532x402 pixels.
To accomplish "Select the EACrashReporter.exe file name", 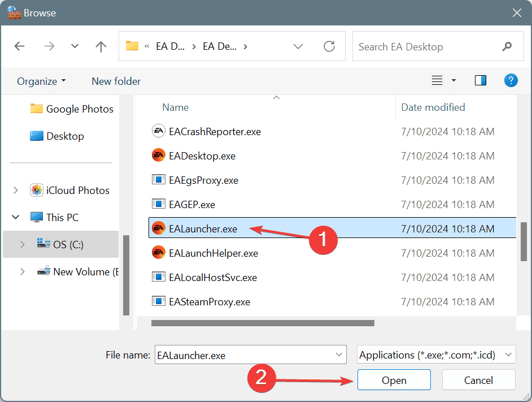I will 215,132.
